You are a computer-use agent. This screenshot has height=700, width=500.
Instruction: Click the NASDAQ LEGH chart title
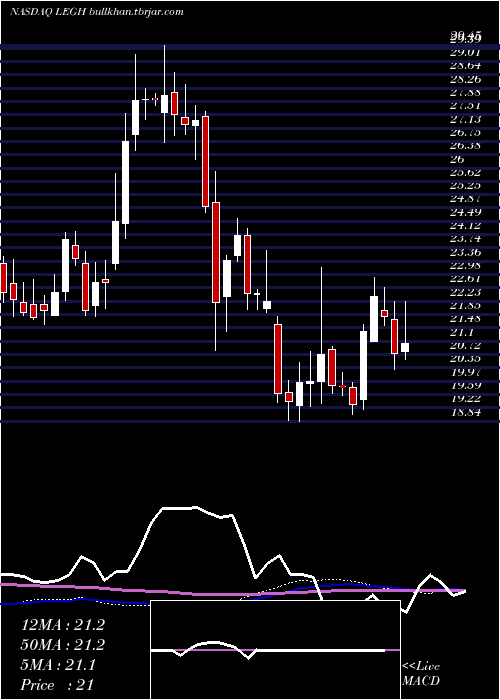pos(96,12)
